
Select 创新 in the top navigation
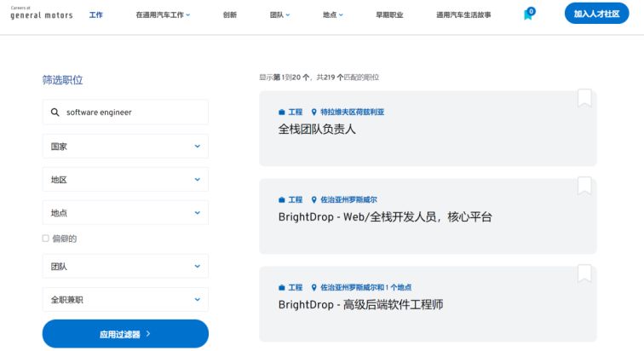pos(230,14)
